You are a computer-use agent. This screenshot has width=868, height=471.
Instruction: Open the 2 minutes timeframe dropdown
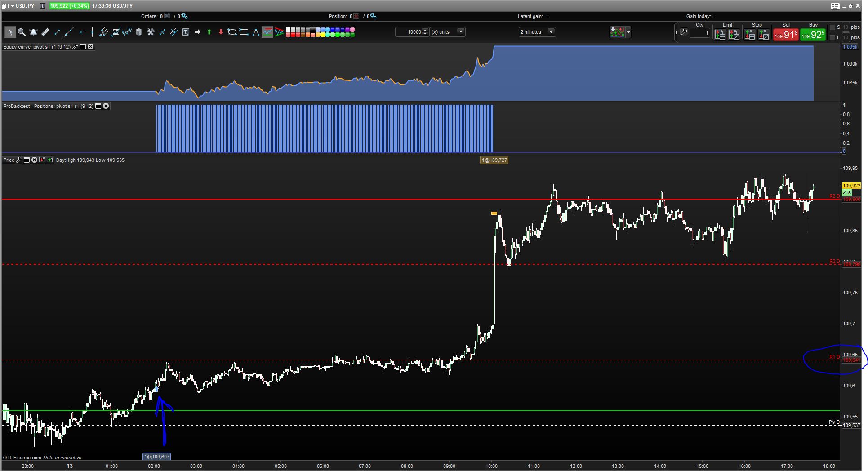[x=551, y=32]
